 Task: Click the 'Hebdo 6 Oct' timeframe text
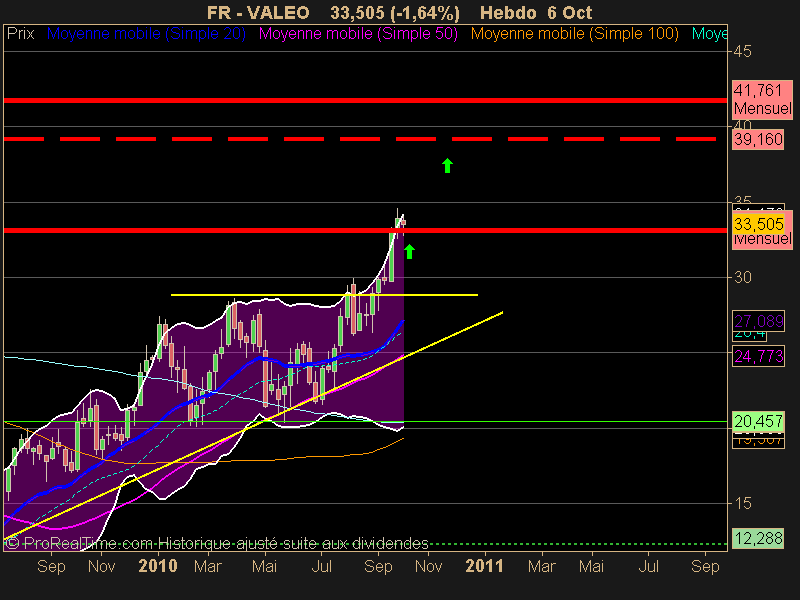point(536,13)
